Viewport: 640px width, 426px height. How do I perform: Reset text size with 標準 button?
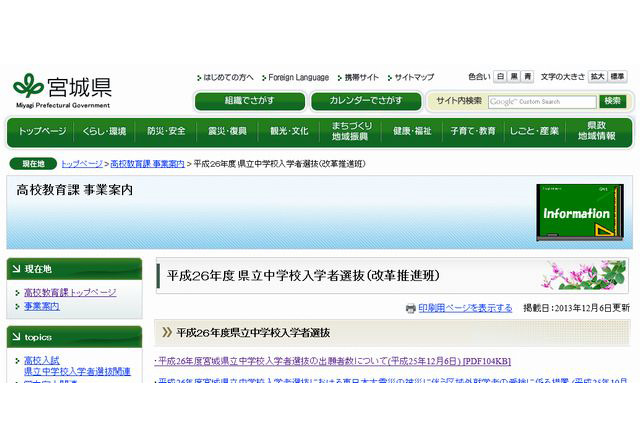[617, 77]
